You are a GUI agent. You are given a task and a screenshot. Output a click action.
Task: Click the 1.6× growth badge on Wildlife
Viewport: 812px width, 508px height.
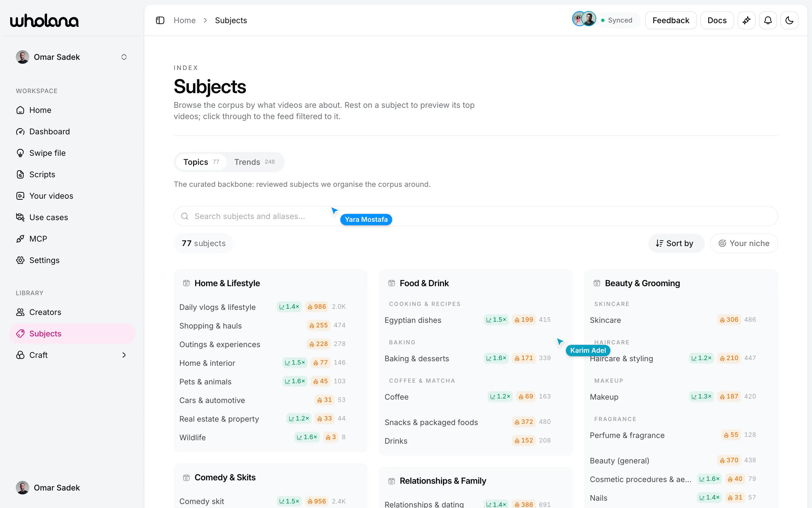coord(307,437)
